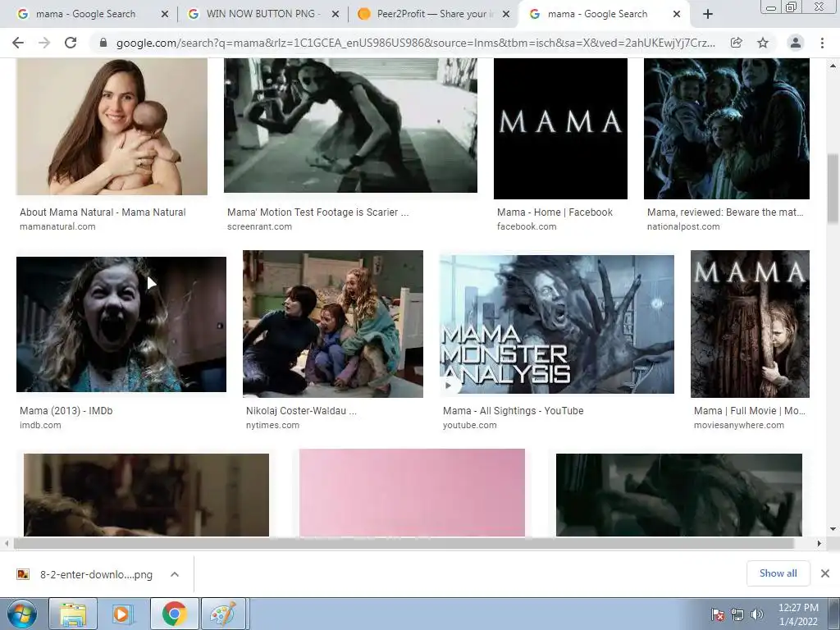Open the black MAMA Facebook image thumbnail

pos(560,129)
